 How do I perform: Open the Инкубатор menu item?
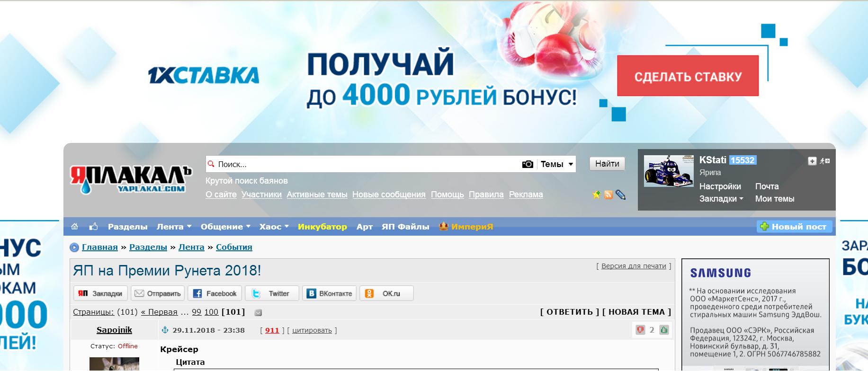(322, 227)
